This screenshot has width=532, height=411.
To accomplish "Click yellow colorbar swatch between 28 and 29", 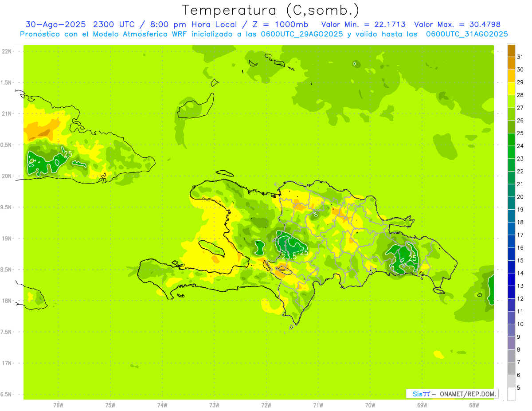I will tap(511, 89).
